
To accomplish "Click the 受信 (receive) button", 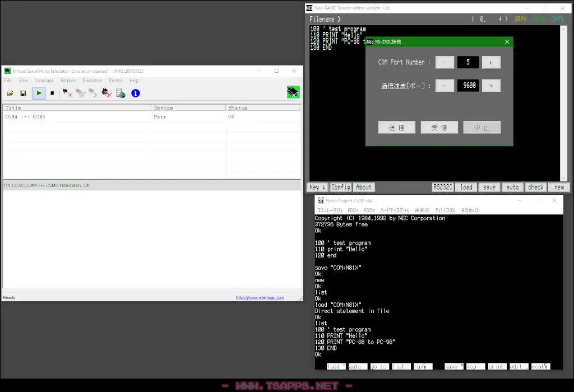I will click(x=439, y=128).
